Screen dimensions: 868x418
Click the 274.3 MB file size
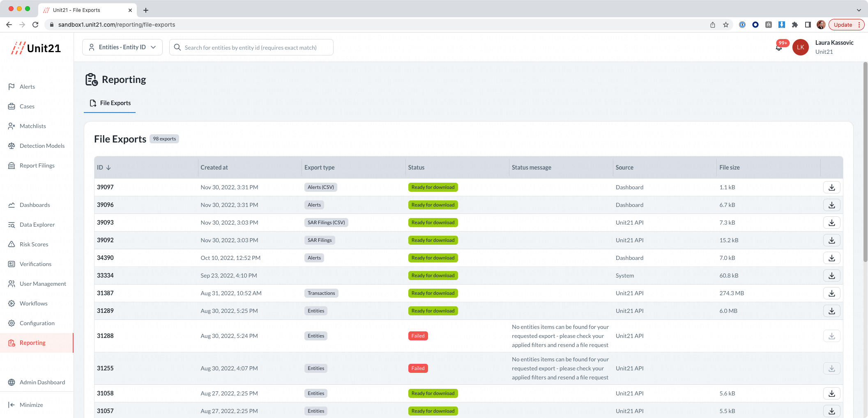[732, 293]
